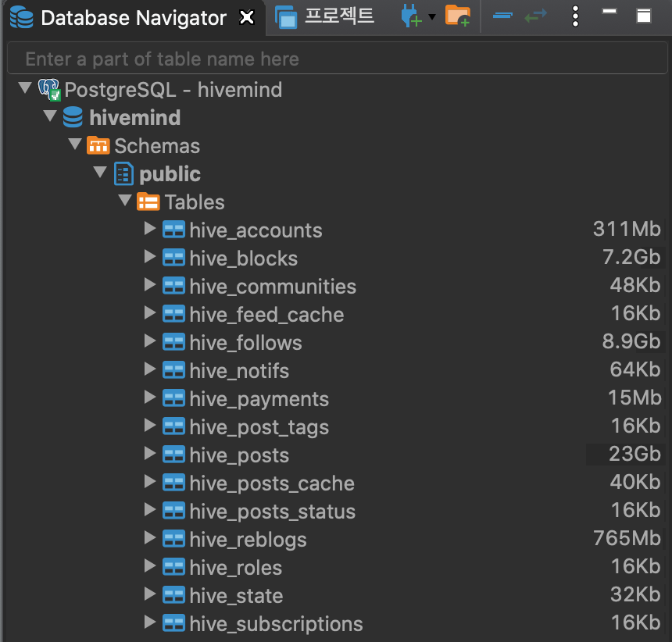672x642 pixels.
Task: Click the collapse all tree icon
Action: [502, 16]
